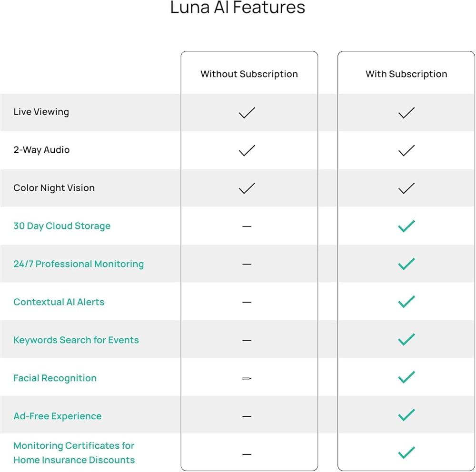Click green checkmark for 24/7 Professional Monitoring

406,264
